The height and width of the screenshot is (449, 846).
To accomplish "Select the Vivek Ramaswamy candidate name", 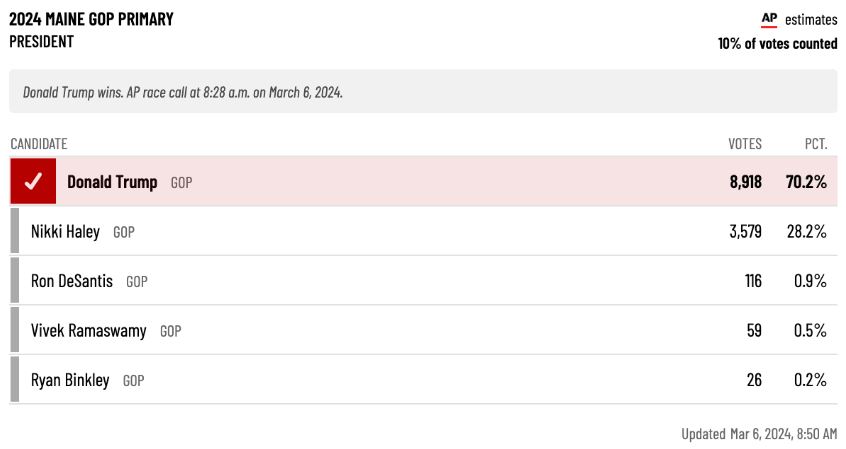I will (88, 330).
